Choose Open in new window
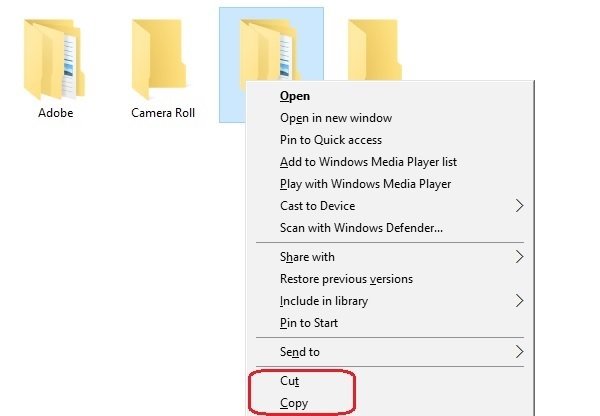 [336, 118]
